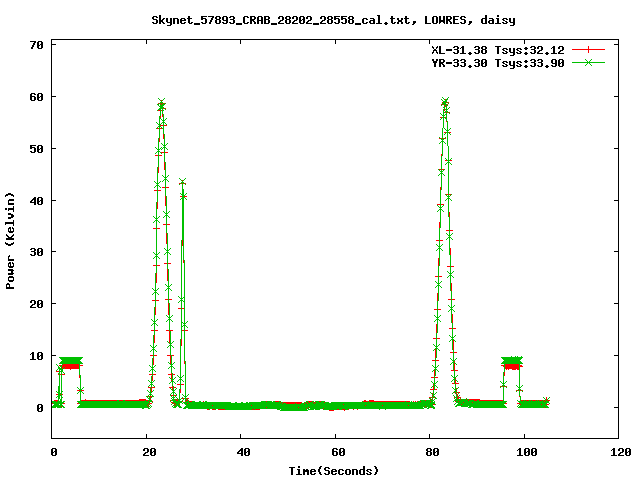This screenshot has width=640, height=480.
Task: Click the y-axis tick label 10
Action: pos(37,356)
